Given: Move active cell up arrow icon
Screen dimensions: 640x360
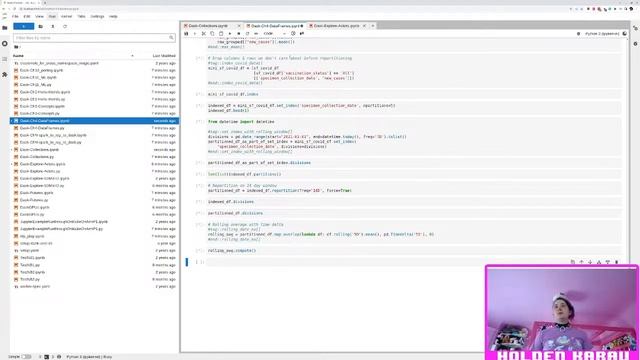Looking at the screenshot, I should [x=581, y=262].
